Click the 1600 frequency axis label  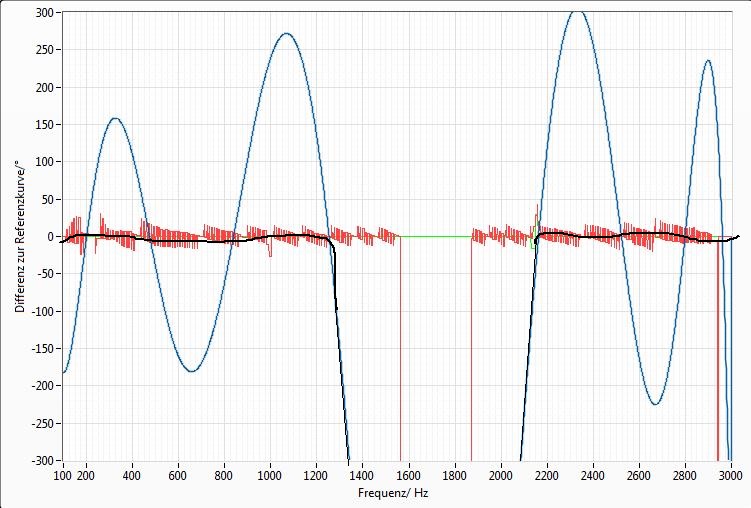(x=409, y=476)
